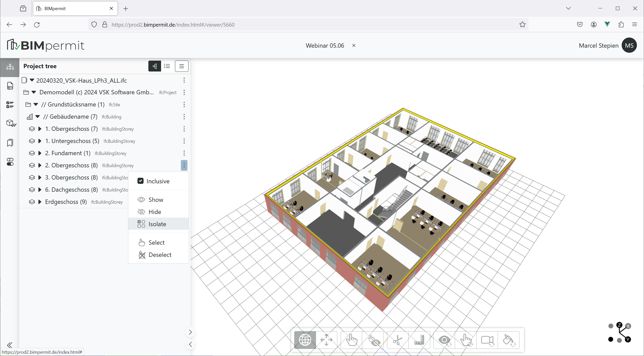
Task: Click the panel expand right chevron
Action: (190, 332)
